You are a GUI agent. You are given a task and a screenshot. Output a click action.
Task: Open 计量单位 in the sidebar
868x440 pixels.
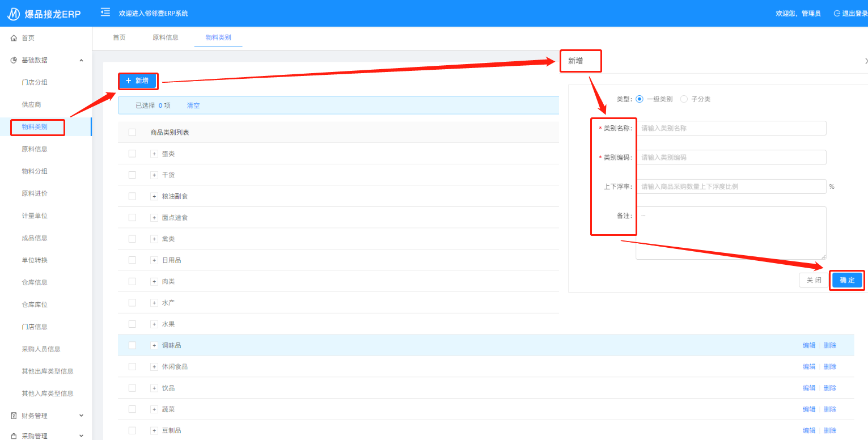click(x=35, y=215)
